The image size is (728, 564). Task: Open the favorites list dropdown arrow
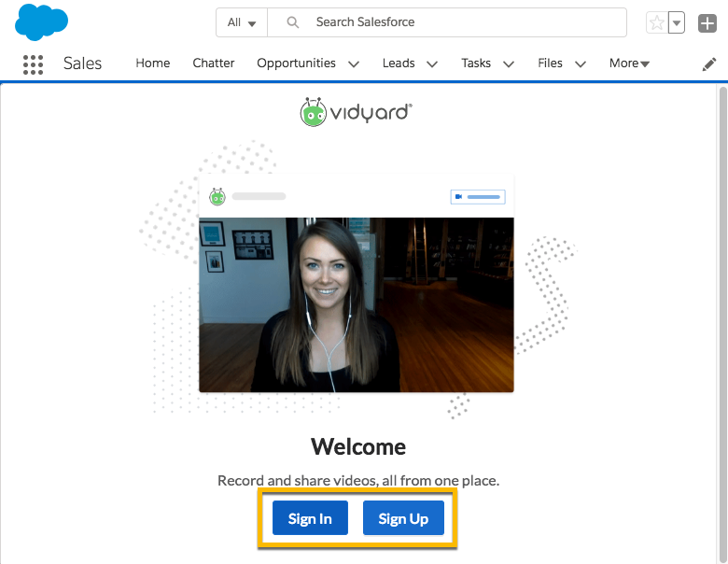[677, 22]
